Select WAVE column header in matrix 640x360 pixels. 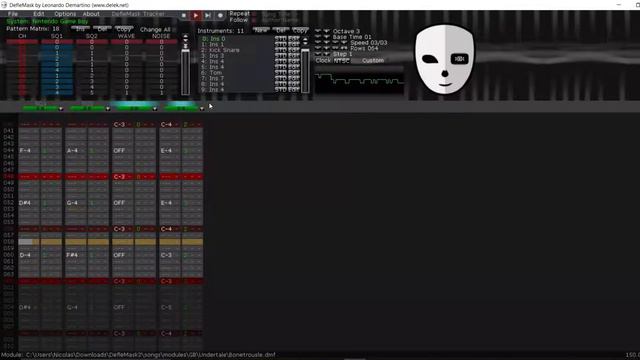click(126, 36)
